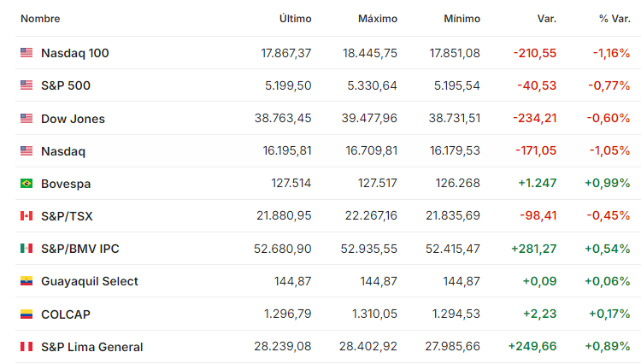Sort by the % Var. column header
Viewport: 641px width, 364px height.
(x=615, y=19)
